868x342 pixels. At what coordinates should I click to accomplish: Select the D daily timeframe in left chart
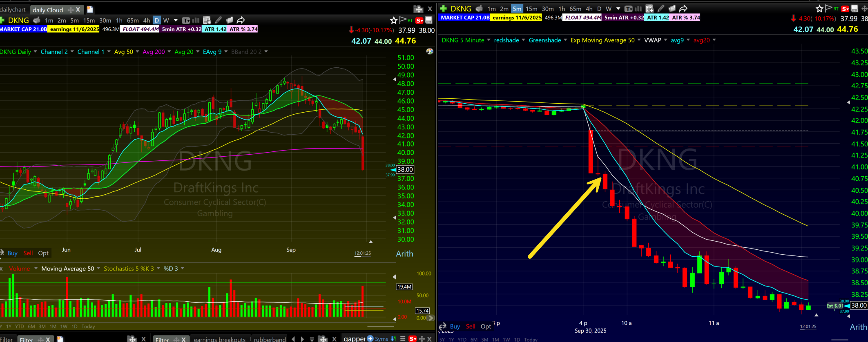156,20
